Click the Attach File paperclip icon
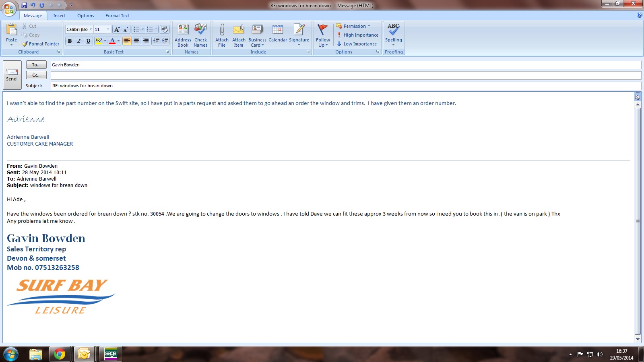Screen dimensions: 644x362 [222, 30]
